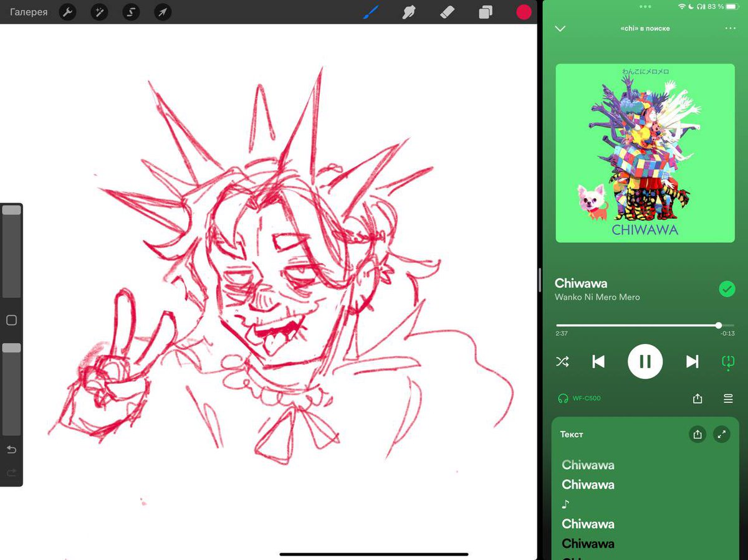Select the Brush tool
The image size is (748, 560).
[372, 12]
